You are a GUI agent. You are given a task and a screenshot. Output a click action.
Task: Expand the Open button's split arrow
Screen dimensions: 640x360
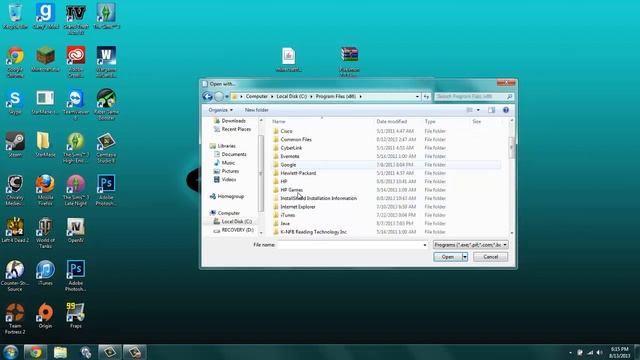pyautogui.click(x=464, y=257)
